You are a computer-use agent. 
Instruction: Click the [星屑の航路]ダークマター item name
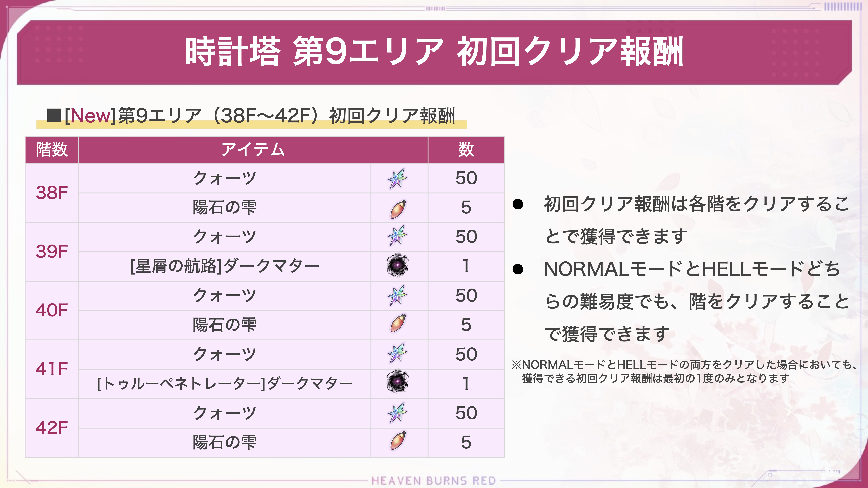tap(225, 266)
